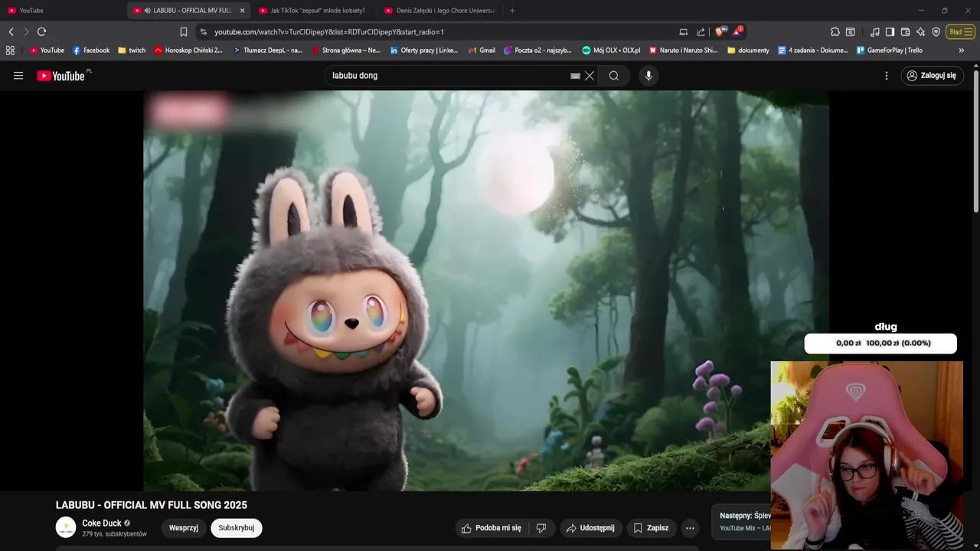Close the LABUBU - OFFICIAL MV tab
This screenshot has height=551, width=980.
pos(243,11)
